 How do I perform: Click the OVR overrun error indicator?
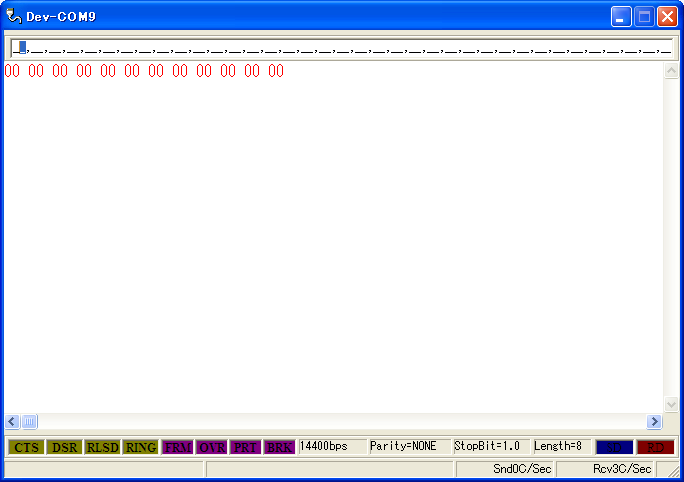212,447
